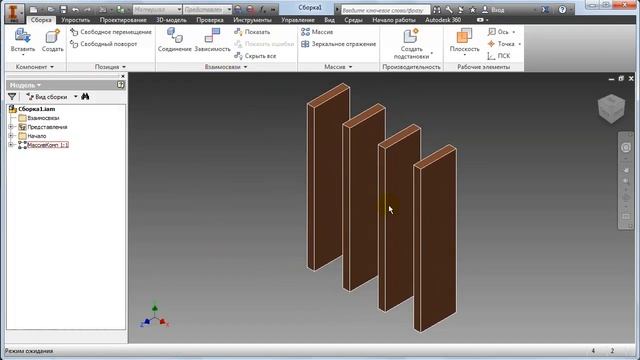Open the Начало работы ribbon tab

pos(394,20)
